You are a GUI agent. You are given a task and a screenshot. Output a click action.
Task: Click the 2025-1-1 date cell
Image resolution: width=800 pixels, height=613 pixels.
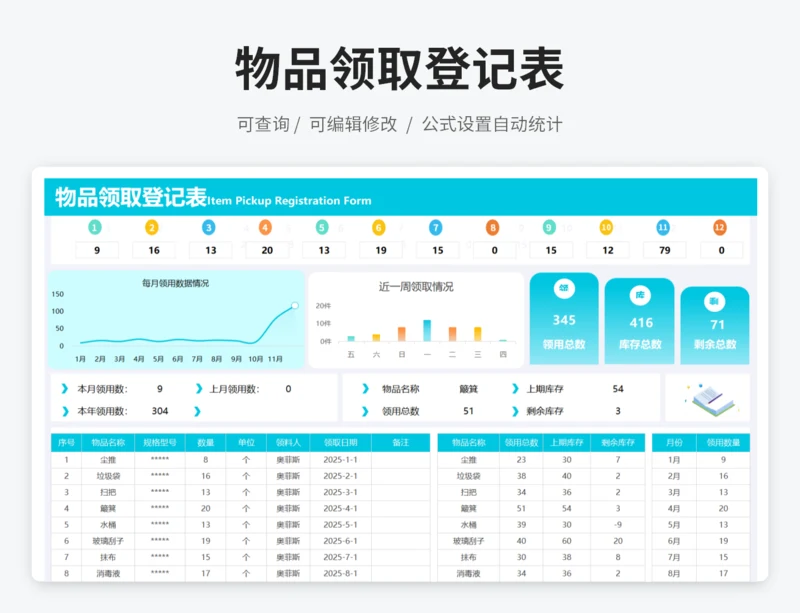click(340, 459)
